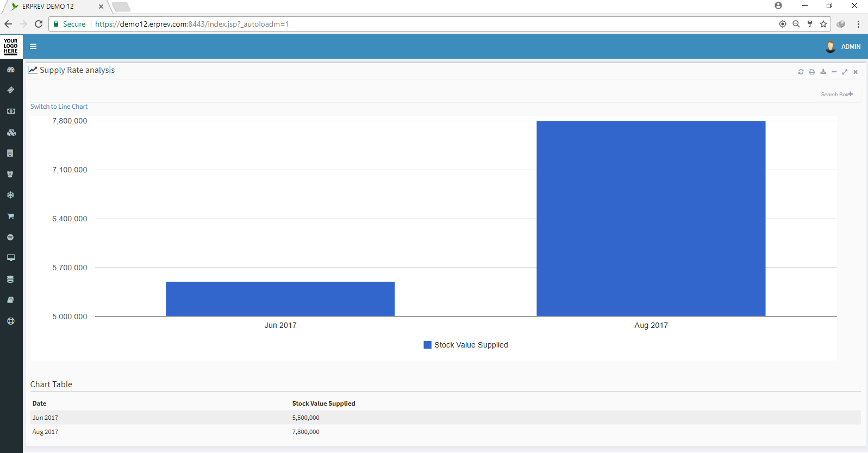
Task: Expand the Search Box section
Action: (x=837, y=94)
